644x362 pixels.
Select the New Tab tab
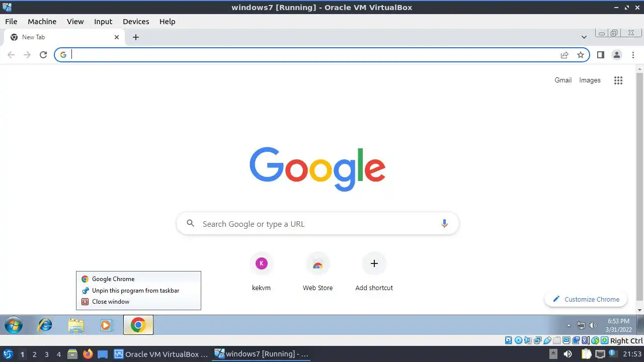[x=64, y=37]
